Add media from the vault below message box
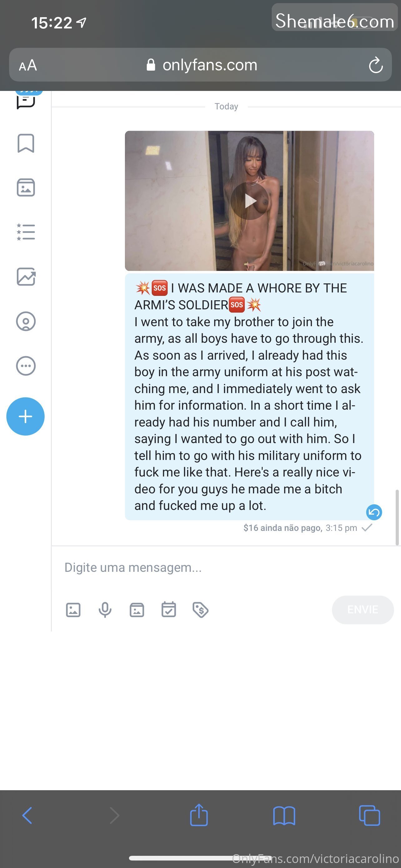The width and height of the screenshot is (401, 868). 137,610
